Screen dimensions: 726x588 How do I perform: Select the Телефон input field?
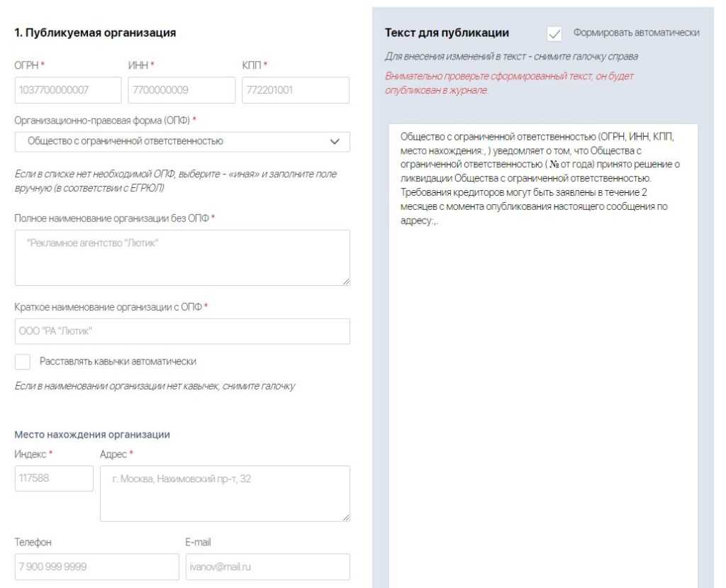click(96, 567)
